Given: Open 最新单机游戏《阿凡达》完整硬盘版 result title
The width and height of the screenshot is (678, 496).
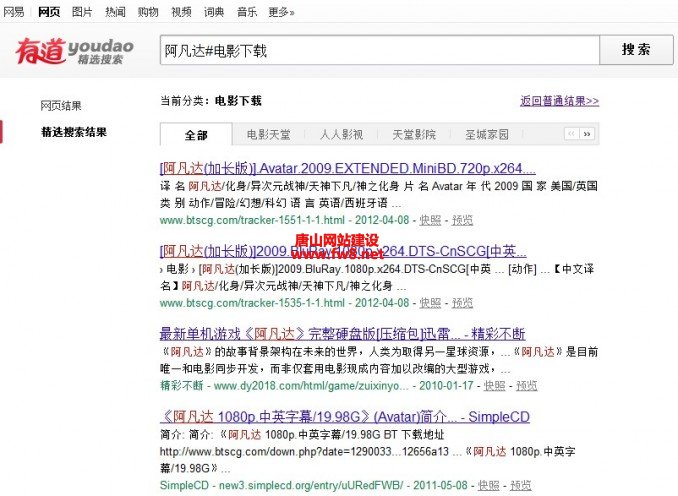Looking at the screenshot, I should click(x=342, y=333).
